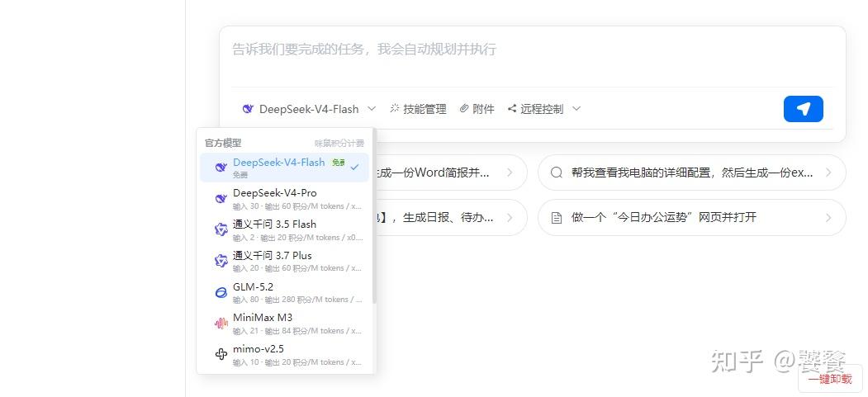Choose DeepSeek-V4-Pro from the model list
The width and height of the screenshot is (868, 397).
coord(284,198)
